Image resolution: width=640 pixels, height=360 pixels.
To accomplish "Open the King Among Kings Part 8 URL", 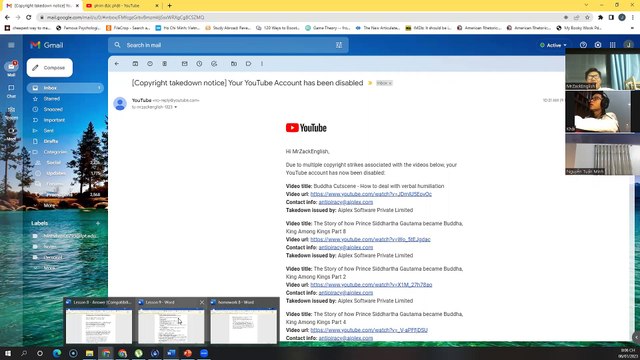I will coord(370,240).
